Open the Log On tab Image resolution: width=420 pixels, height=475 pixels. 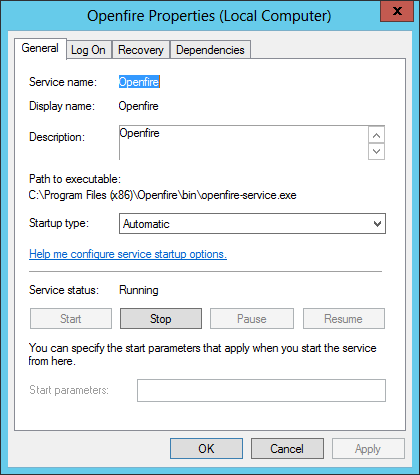tap(88, 50)
